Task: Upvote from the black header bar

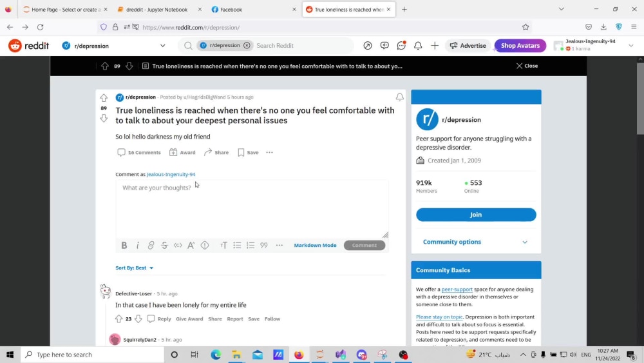Action: [x=105, y=66]
